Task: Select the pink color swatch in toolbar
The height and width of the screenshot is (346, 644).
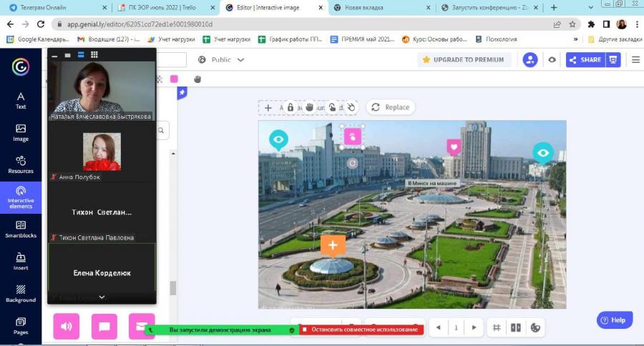Action: click(174, 79)
